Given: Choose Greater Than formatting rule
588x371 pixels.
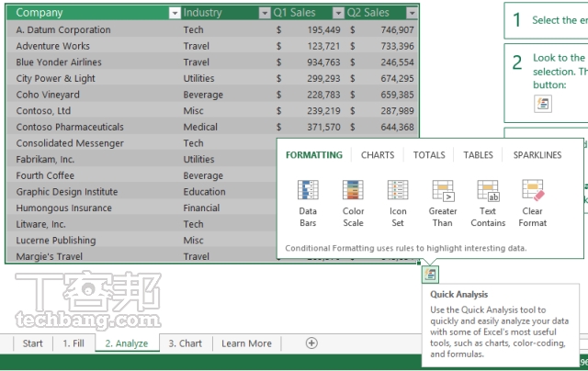Looking at the screenshot, I should (443, 203).
